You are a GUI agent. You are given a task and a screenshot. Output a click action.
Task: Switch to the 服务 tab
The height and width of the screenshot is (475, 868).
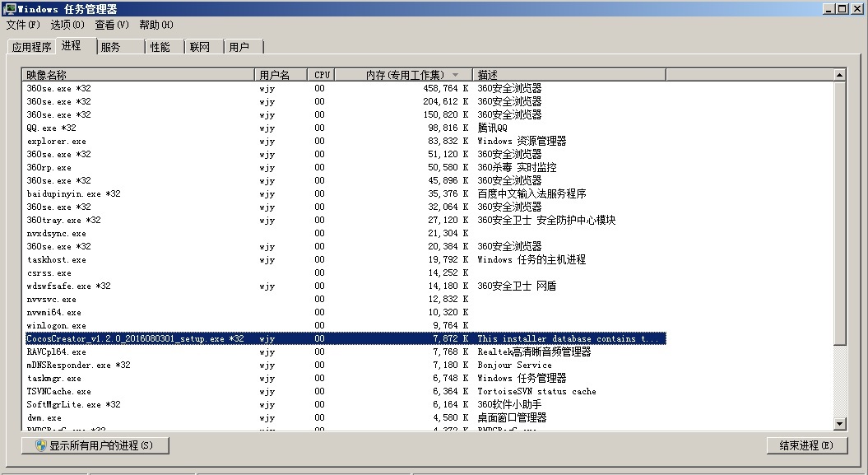121,47
